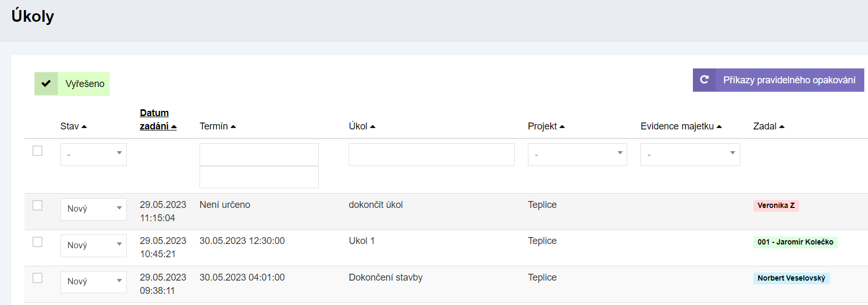Click the checkmark icon on Vyřešeno button

(46, 84)
